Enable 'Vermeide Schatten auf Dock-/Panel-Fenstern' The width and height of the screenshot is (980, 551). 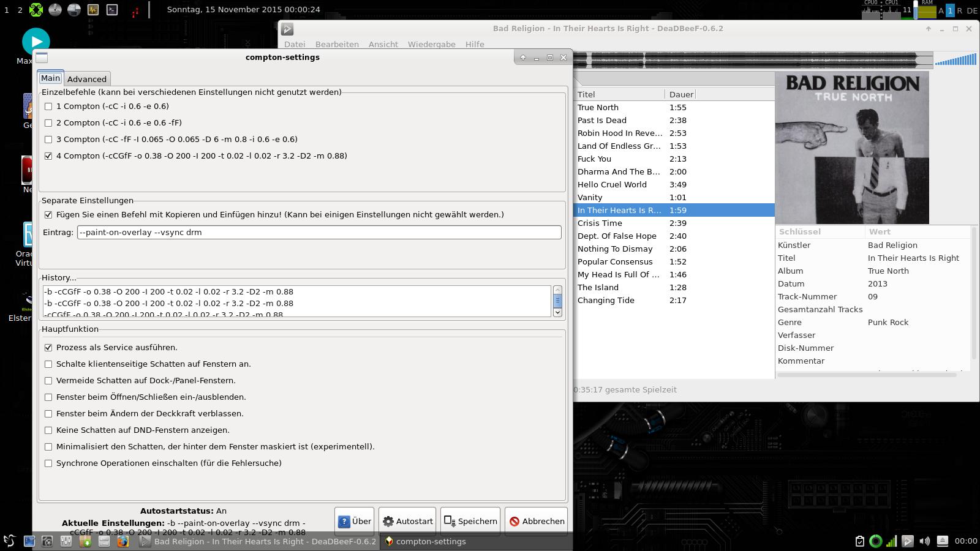(x=48, y=381)
